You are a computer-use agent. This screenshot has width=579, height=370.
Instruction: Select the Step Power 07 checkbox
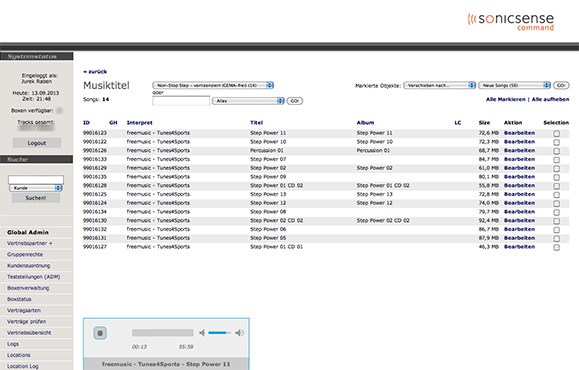coord(556,160)
